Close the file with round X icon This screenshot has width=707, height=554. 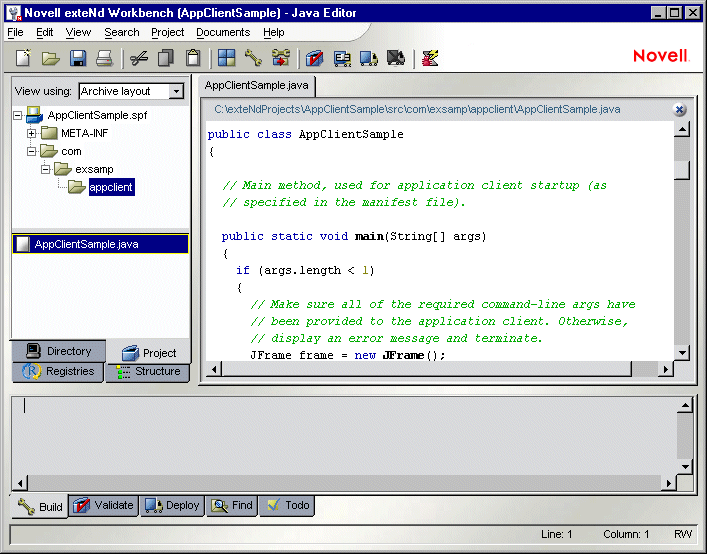679,109
